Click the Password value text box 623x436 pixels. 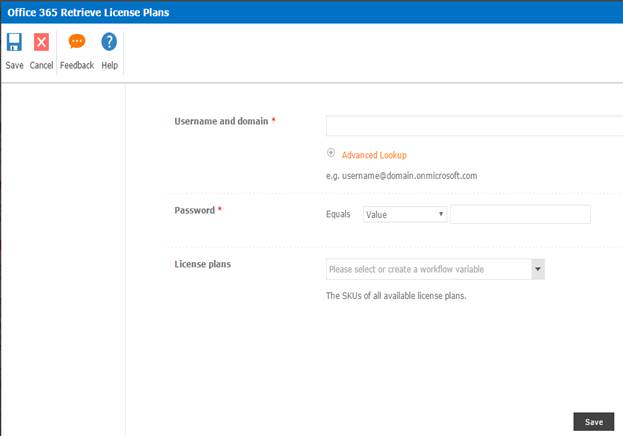click(x=520, y=214)
